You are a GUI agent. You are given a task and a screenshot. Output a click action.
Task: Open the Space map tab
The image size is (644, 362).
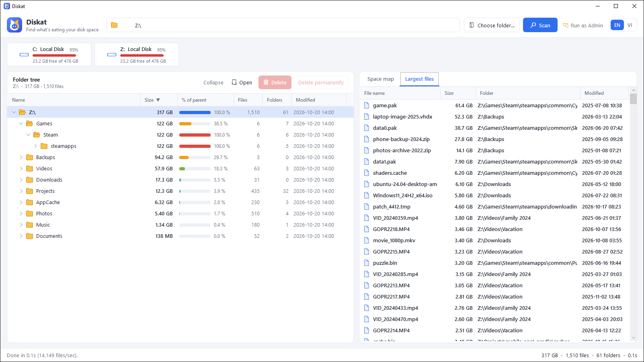(x=380, y=79)
